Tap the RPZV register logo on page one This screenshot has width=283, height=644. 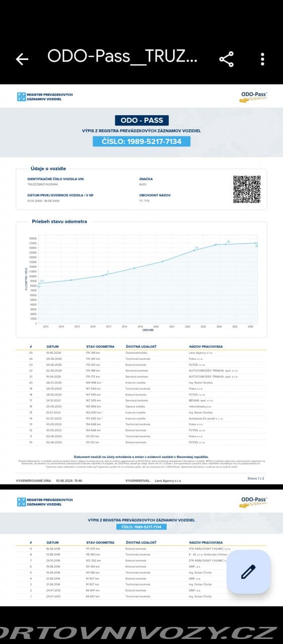point(45,96)
